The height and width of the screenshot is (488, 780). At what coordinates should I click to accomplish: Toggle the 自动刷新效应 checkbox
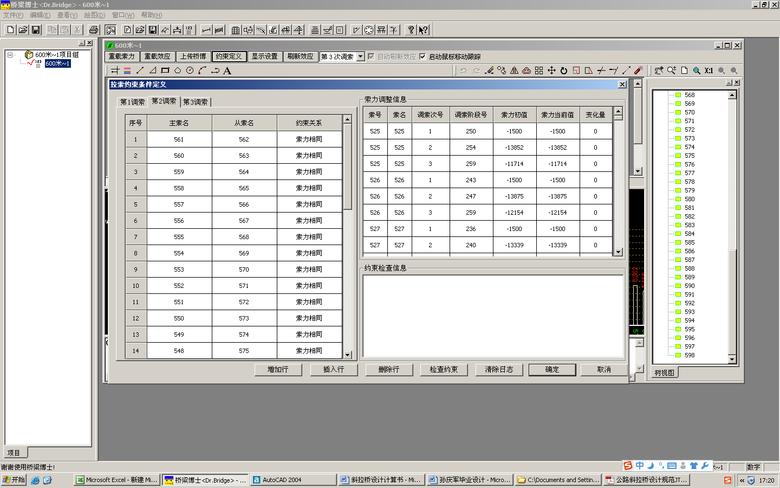point(372,57)
